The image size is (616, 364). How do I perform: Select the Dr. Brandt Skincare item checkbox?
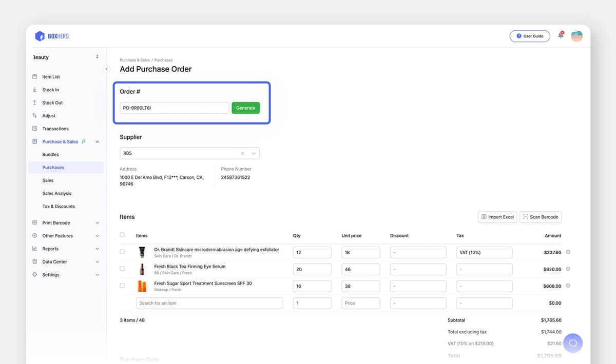pyautogui.click(x=122, y=252)
